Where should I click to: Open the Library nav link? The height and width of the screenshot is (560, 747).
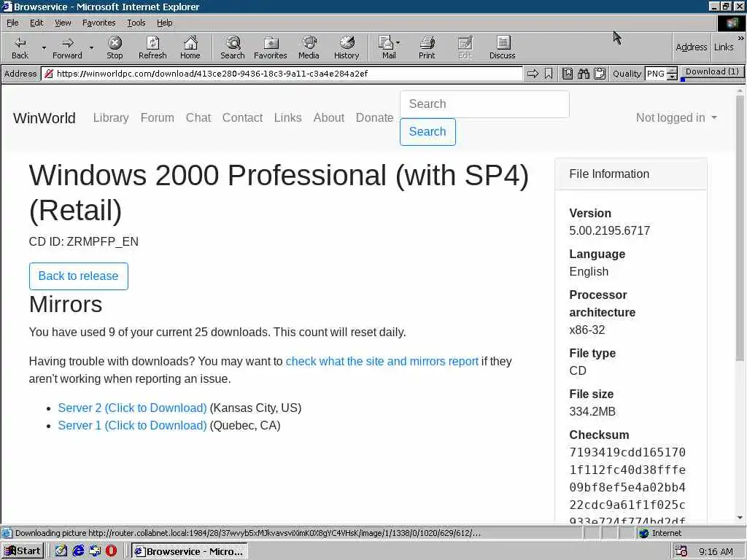pos(111,117)
